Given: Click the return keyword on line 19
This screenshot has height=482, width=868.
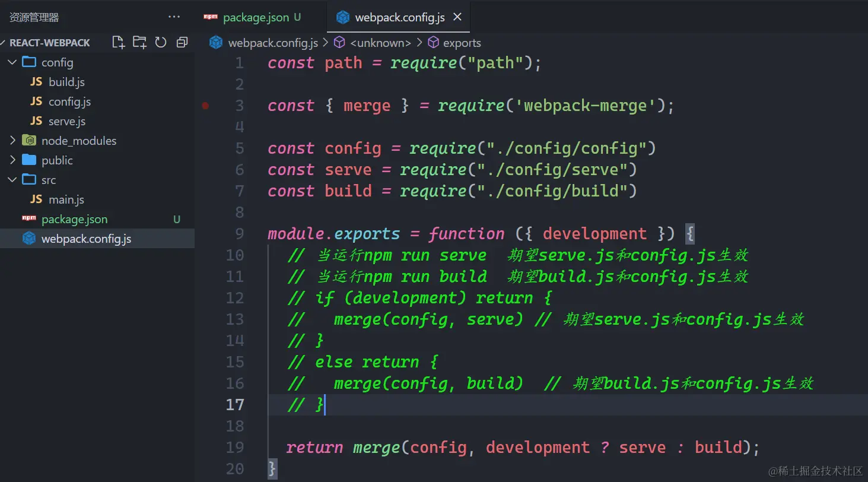Looking at the screenshot, I should tap(314, 448).
